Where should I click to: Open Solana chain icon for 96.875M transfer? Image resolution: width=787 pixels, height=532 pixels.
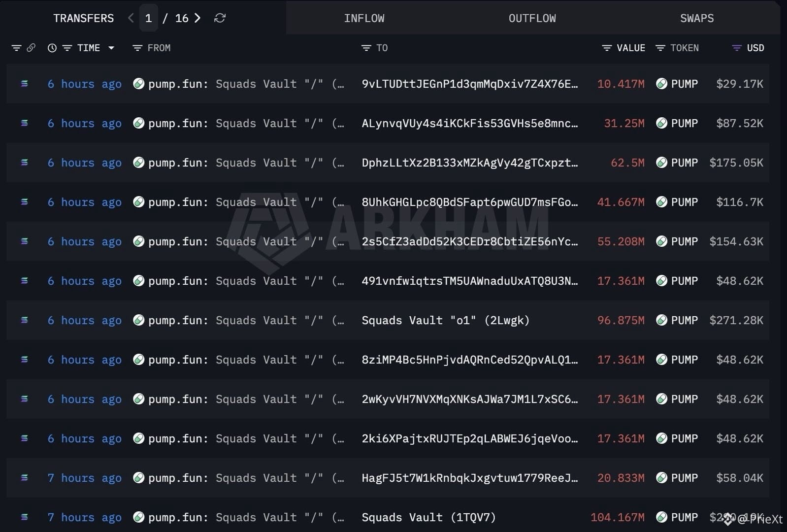[x=24, y=320]
